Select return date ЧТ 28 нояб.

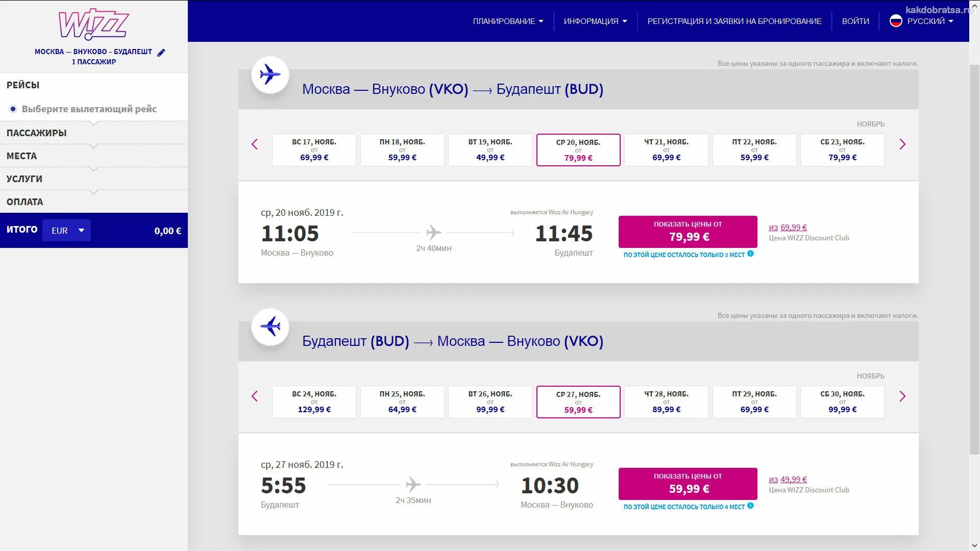coord(666,402)
